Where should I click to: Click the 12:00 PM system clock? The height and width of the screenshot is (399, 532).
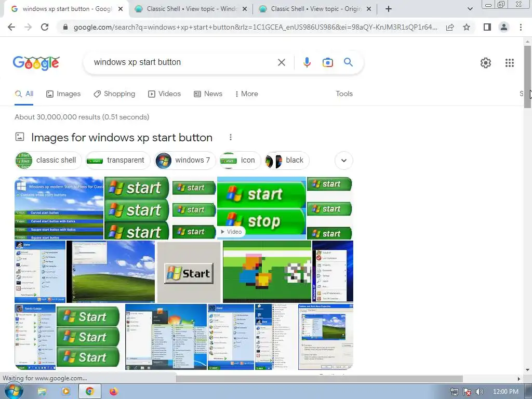pyautogui.click(x=506, y=392)
